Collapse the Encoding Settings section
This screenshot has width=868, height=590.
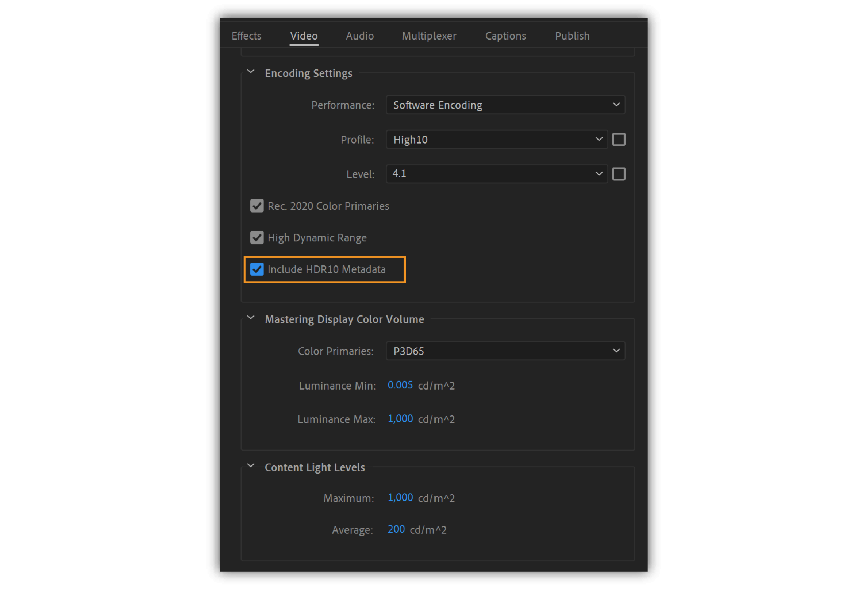251,72
